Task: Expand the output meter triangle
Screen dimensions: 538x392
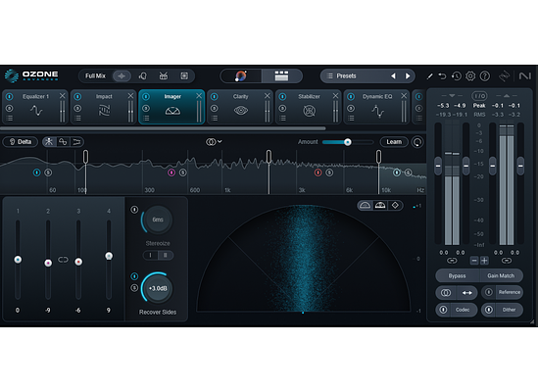Action: point(507,95)
